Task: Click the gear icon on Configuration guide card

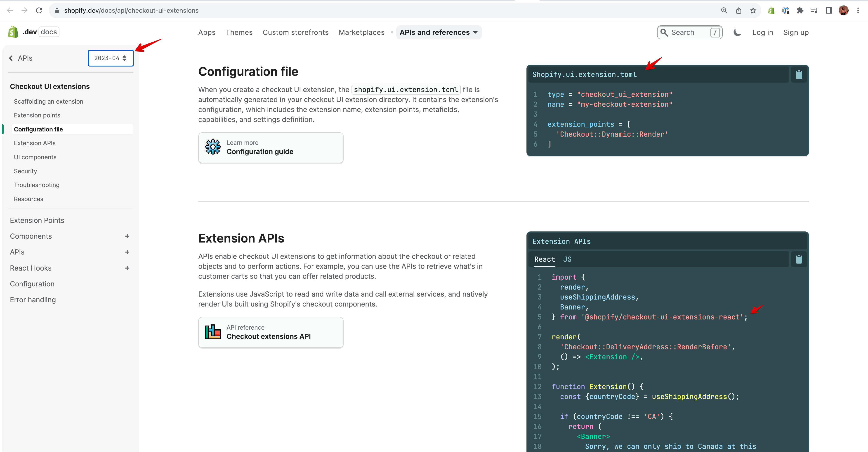Action: [213, 147]
